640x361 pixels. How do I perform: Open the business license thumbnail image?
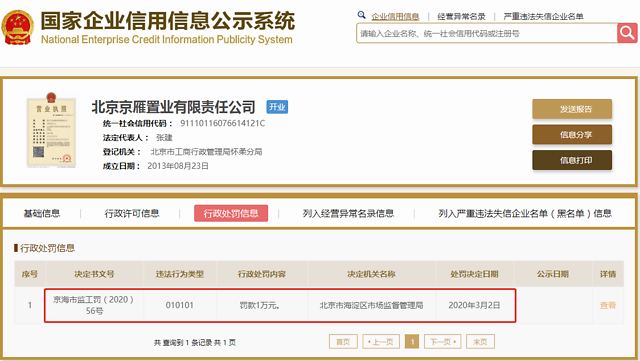[x=51, y=130]
